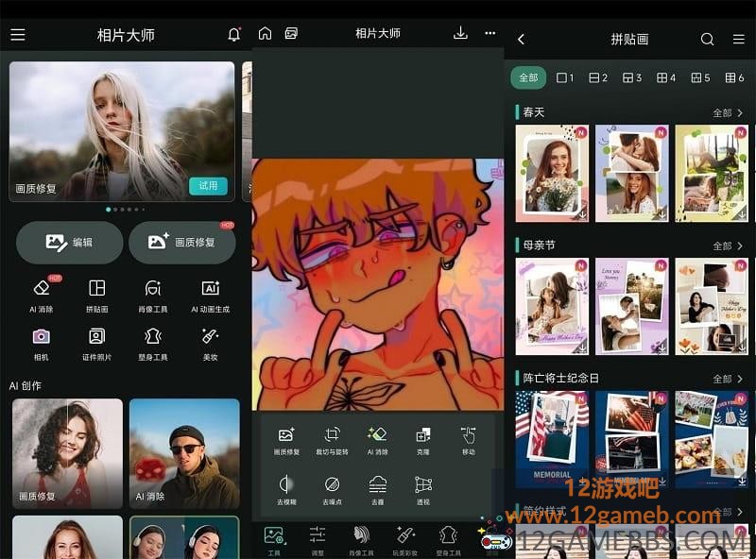Select the 去霾 dehaze tool
The image size is (756, 559).
point(377,490)
